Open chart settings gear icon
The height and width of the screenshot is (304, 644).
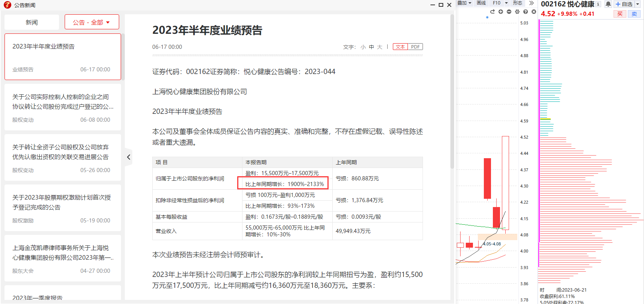pos(517,12)
